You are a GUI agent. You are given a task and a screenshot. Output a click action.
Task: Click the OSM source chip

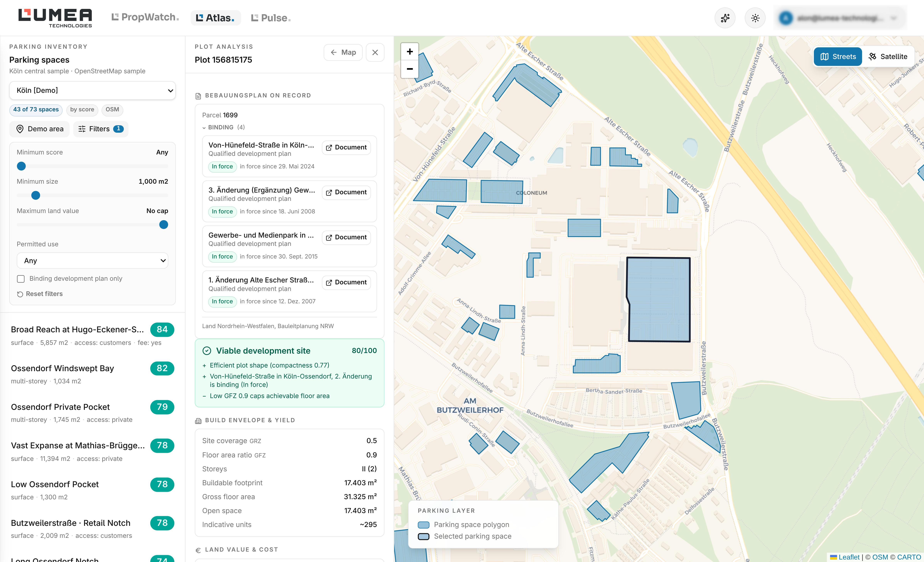click(112, 110)
